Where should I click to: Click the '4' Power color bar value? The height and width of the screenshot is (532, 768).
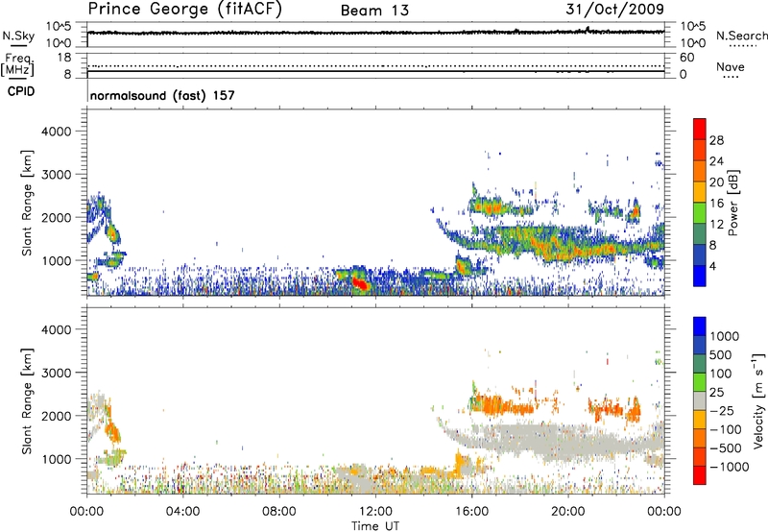click(x=712, y=267)
